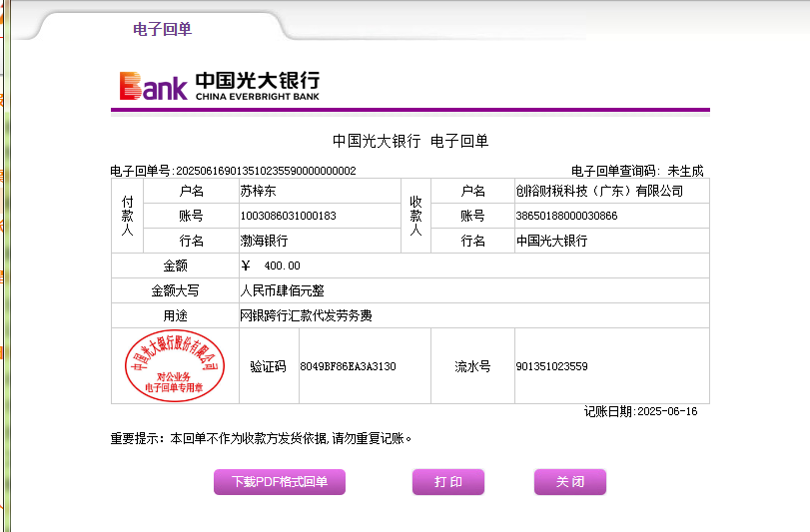Click the serial number 901351023559
This screenshot has width=810, height=532.
[x=551, y=366]
